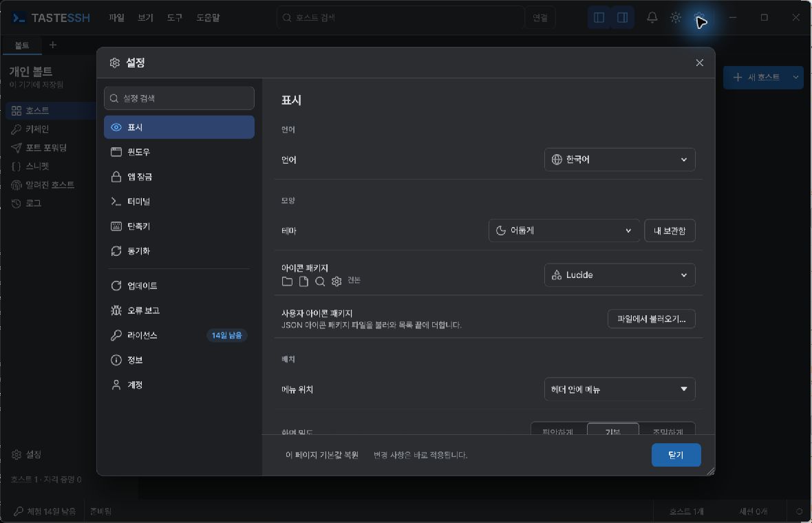Open 앱 잠금 lock settings section
The image size is (812, 523).
coord(179,177)
